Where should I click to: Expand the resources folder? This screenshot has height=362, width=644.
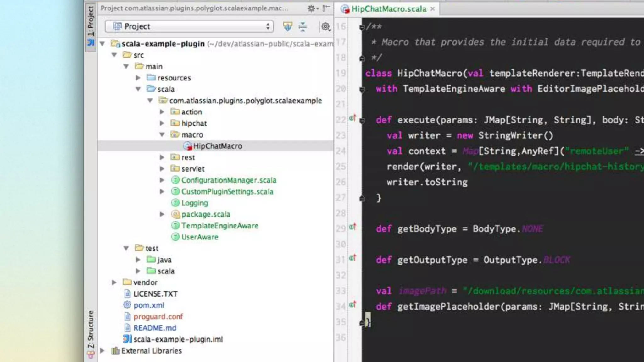click(x=138, y=78)
